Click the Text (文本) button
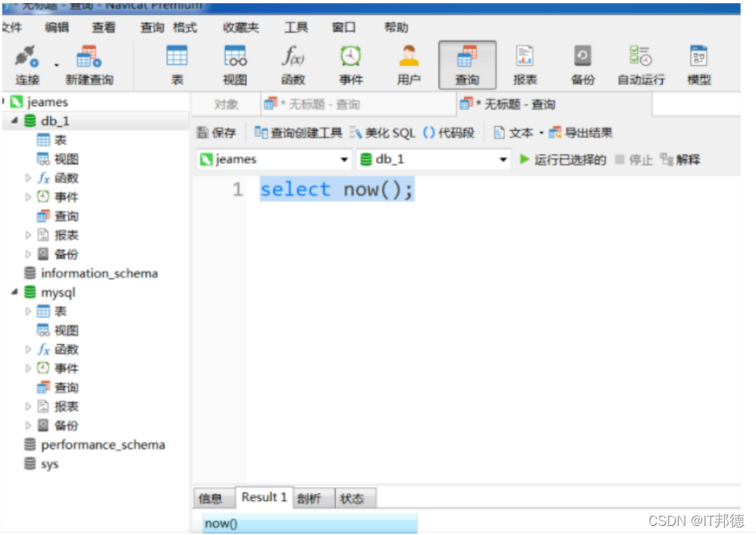This screenshot has height=535, width=756. pos(513,133)
